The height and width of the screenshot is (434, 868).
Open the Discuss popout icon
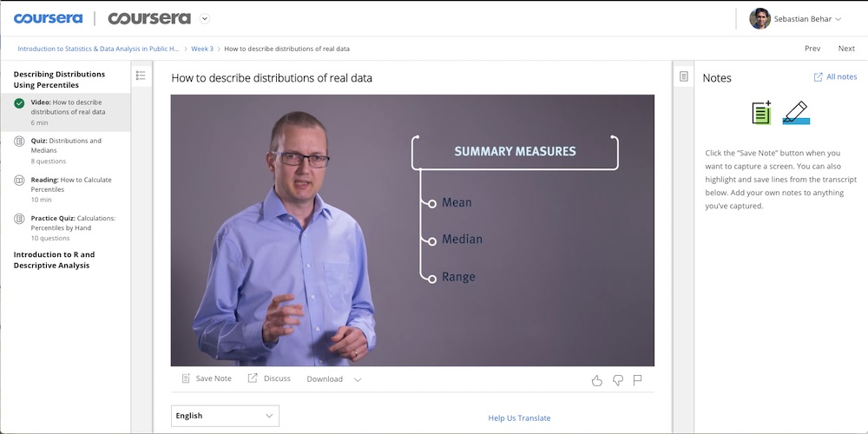tap(253, 378)
